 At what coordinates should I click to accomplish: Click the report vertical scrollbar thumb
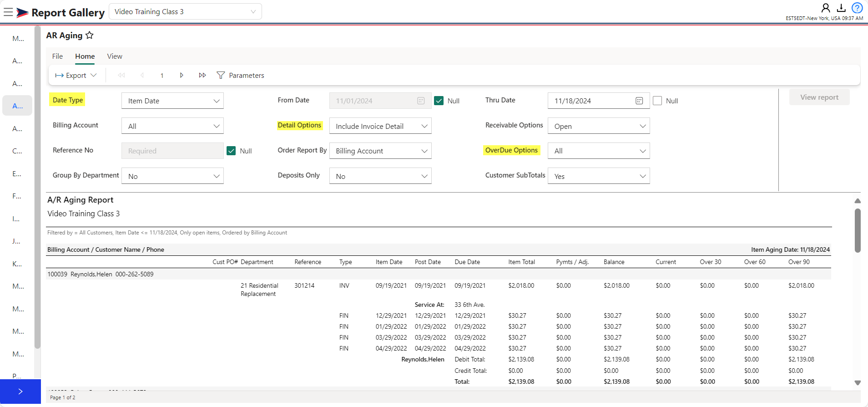[x=858, y=230]
